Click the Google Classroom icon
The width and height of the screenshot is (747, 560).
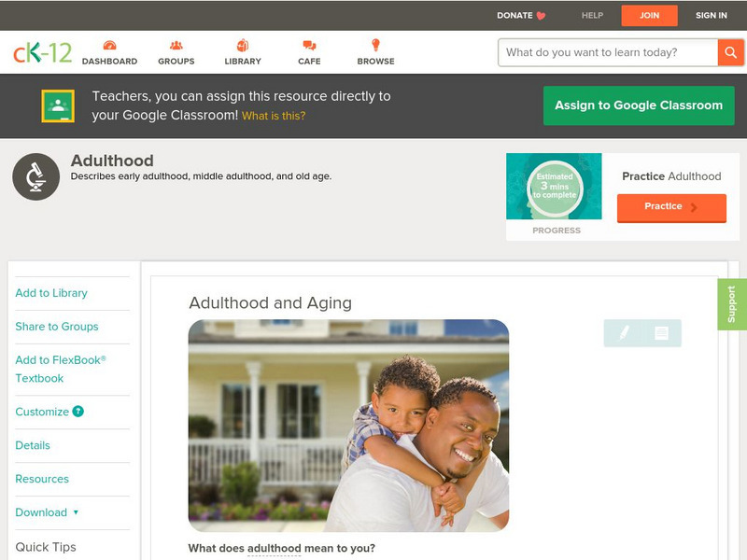tap(58, 105)
